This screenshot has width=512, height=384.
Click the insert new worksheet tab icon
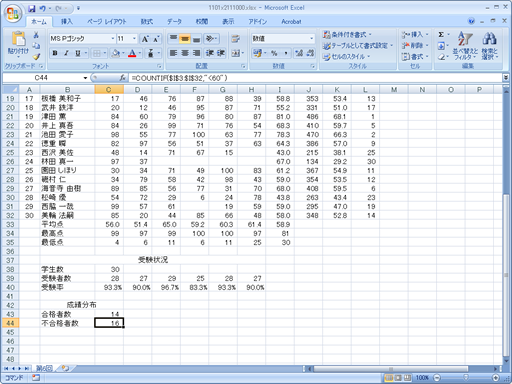65,368
